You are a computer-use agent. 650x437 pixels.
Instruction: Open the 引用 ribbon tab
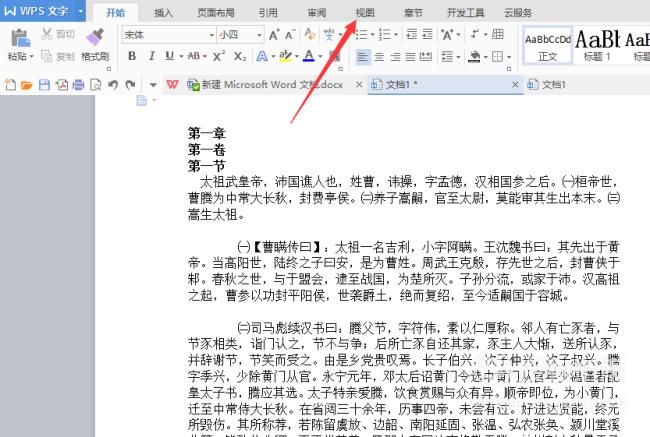tap(268, 13)
